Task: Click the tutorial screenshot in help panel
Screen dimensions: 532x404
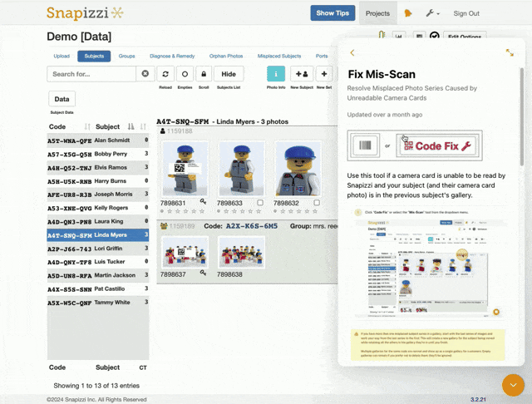Action: (x=431, y=263)
